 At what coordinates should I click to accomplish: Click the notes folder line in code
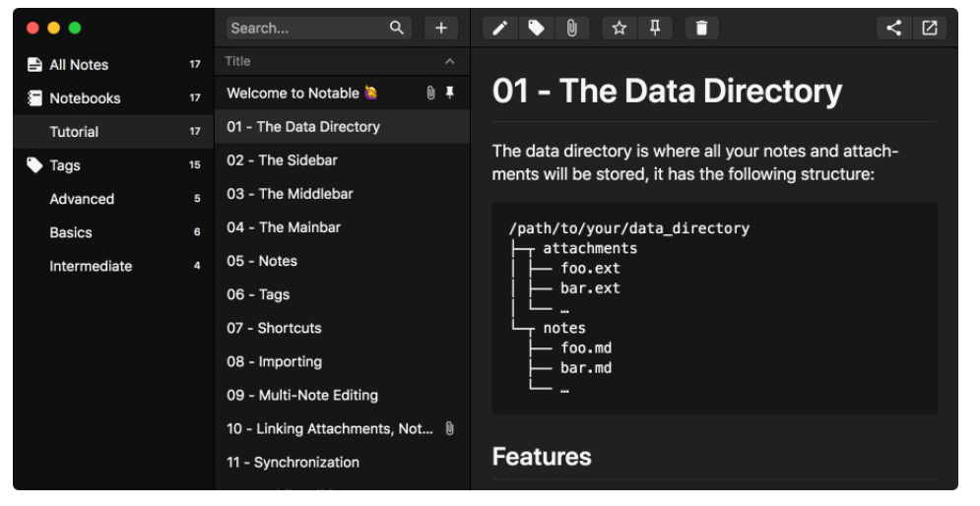coord(563,328)
